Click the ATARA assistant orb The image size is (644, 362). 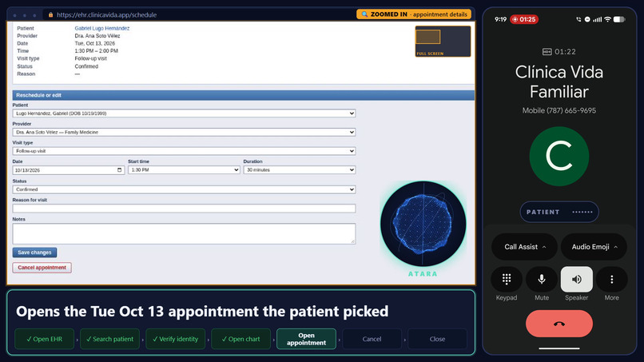(423, 224)
